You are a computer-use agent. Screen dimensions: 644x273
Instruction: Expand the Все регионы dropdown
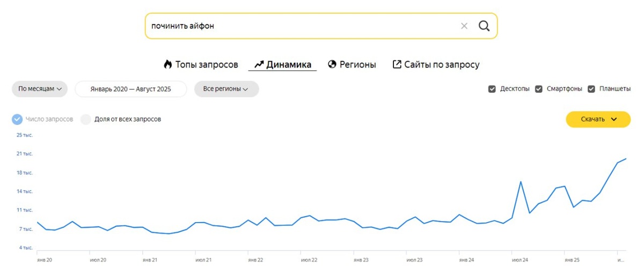(226, 89)
